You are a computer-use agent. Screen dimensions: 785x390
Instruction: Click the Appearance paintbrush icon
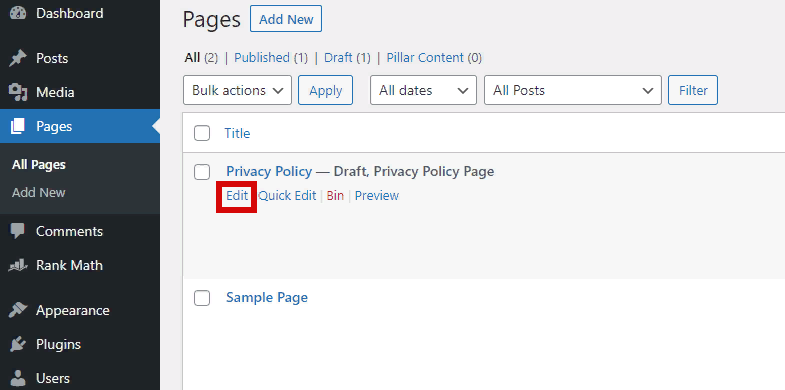pyautogui.click(x=18, y=310)
